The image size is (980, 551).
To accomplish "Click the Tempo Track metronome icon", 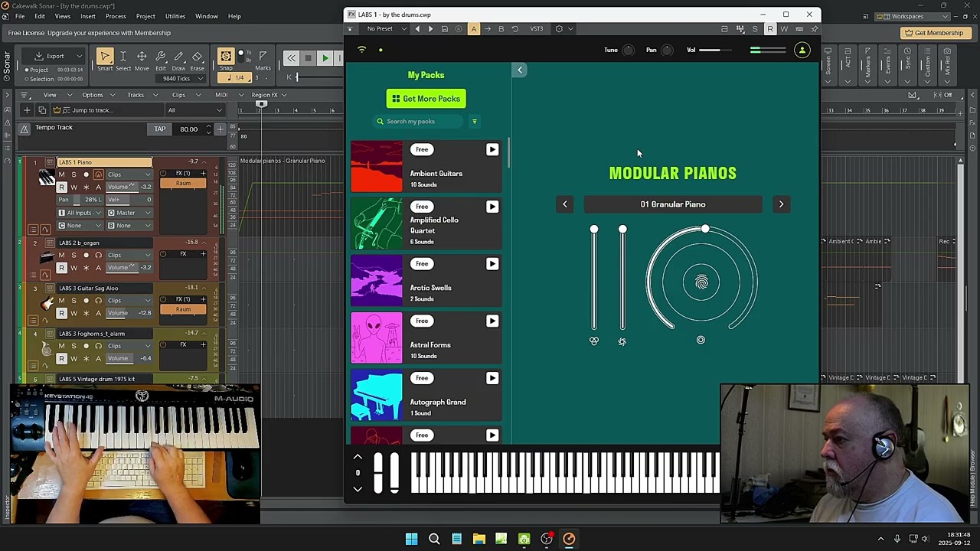I will 24,128.
